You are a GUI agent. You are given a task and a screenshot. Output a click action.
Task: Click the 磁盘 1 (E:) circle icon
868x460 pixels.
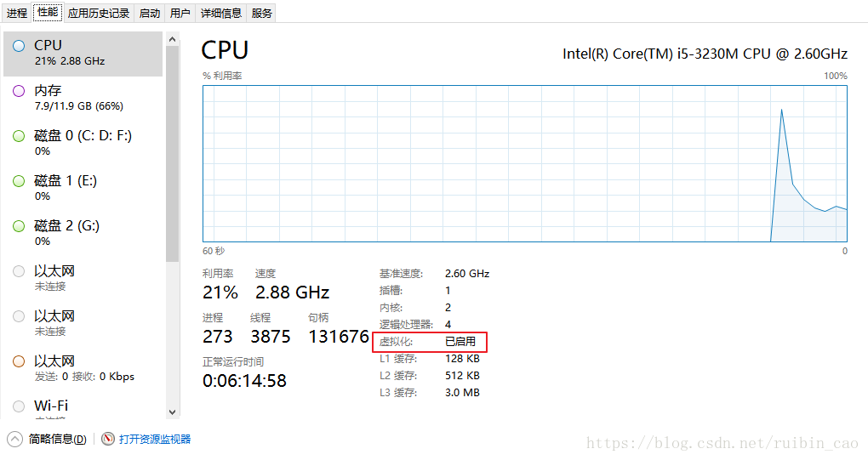click(x=19, y=181)
